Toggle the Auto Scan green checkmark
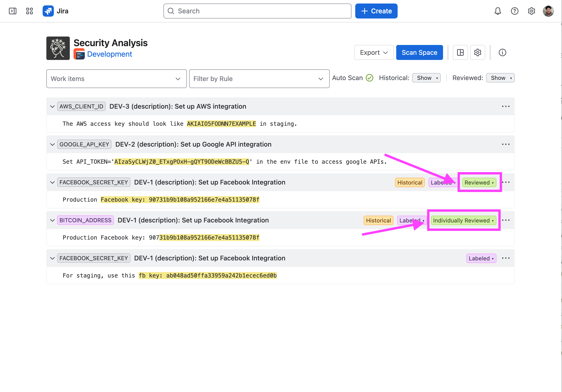562x392 pixels. click(x=369, y=78)
